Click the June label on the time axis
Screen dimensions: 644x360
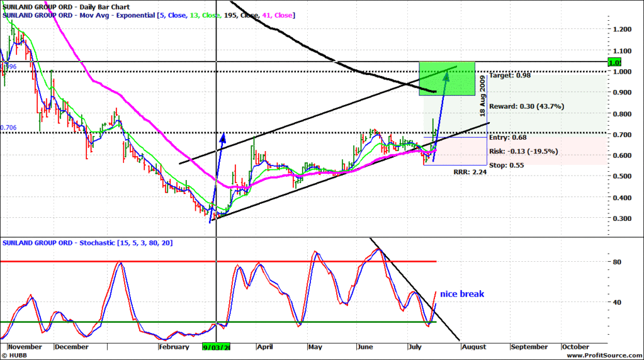tap(365, 347)
